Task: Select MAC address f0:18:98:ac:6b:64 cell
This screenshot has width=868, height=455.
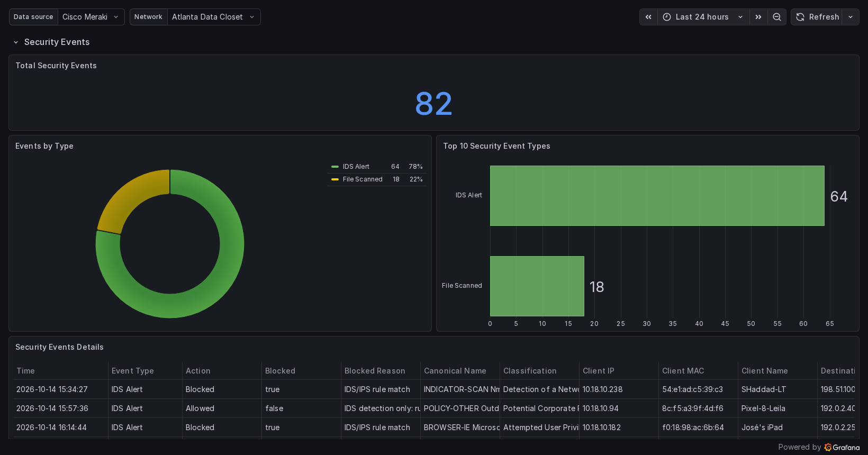Action: (699, 427)
